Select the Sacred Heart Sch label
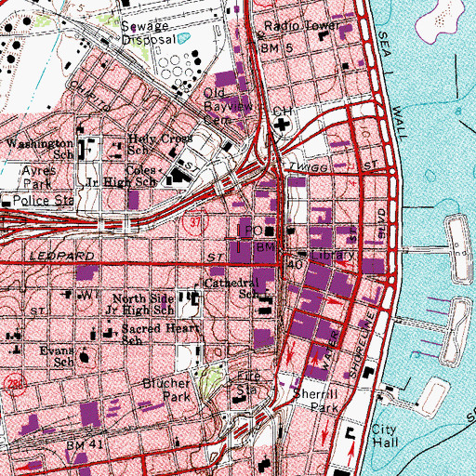The width and height of the screenshot is (476, 476). click(160, 334)
